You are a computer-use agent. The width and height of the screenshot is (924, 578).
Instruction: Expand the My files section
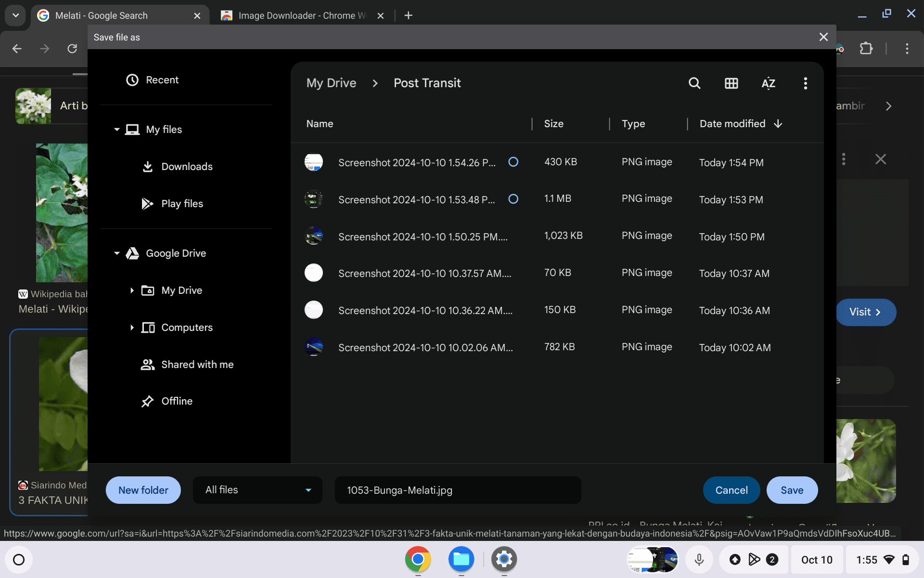116,129
